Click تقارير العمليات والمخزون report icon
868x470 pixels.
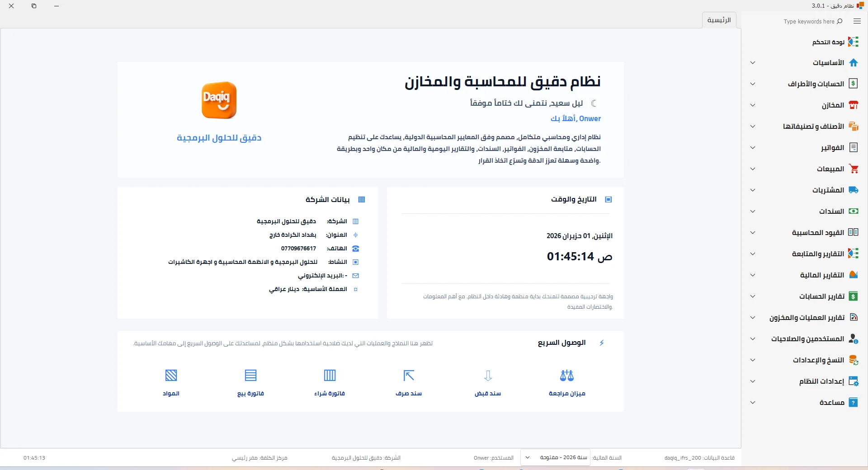(x=853, y=317)
